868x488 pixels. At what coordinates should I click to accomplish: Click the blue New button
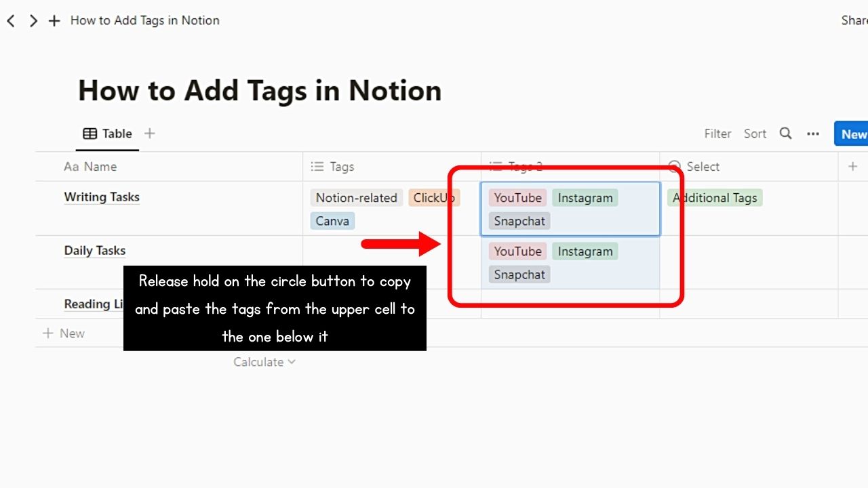coord(854,134)
